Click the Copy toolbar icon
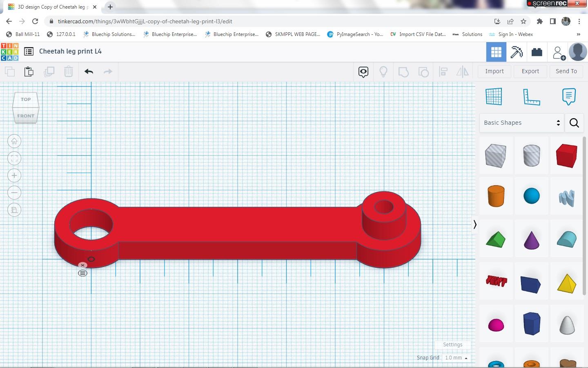588x368 pixels. coord(10,72)
